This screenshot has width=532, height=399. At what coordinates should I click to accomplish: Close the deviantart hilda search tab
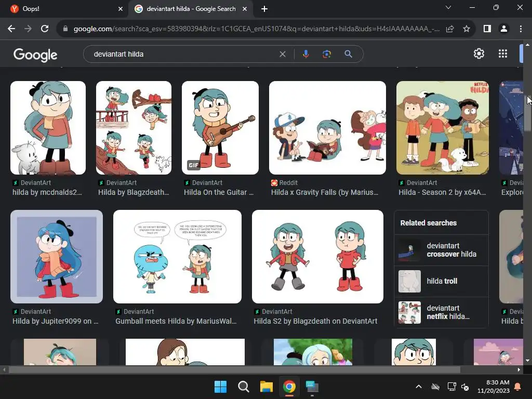(245, 9)
